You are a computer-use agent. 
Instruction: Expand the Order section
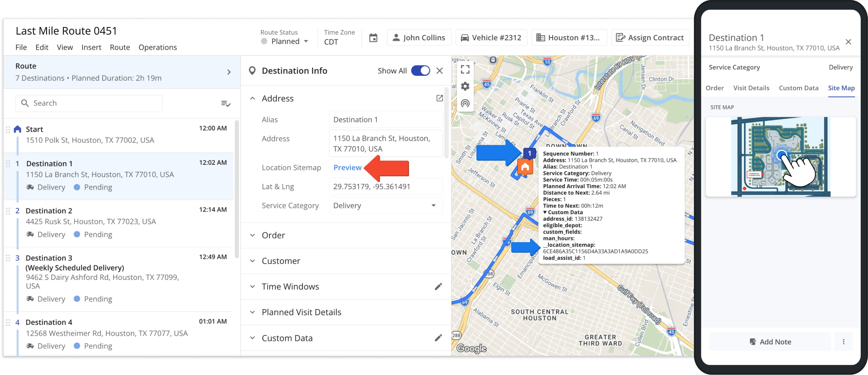point(252,235)
